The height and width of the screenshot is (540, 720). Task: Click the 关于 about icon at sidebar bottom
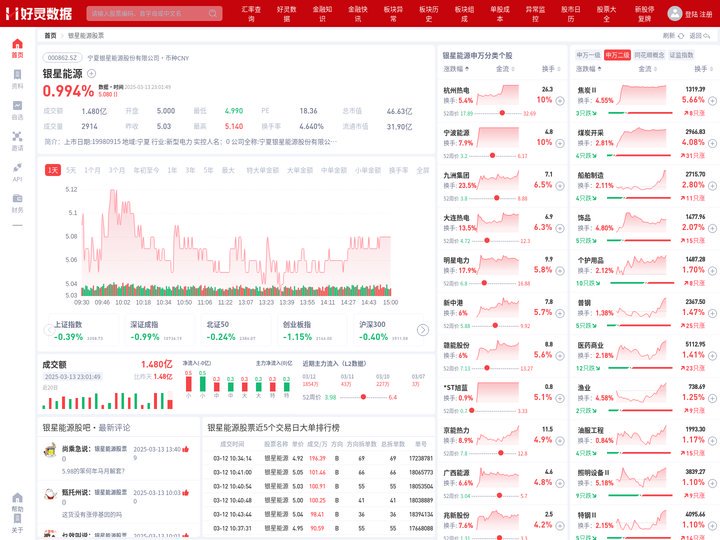pyautogui.click(x=17, y=518)
